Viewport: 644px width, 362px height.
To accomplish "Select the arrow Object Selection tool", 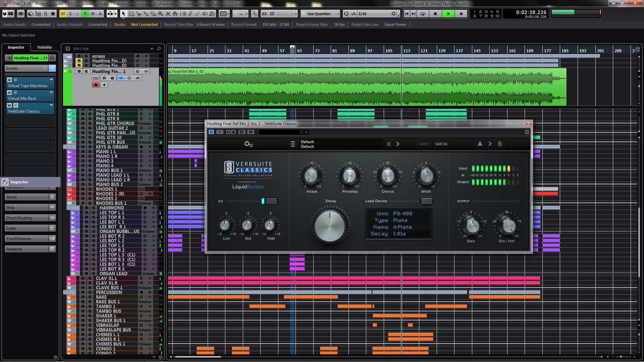I will (123, 13).
